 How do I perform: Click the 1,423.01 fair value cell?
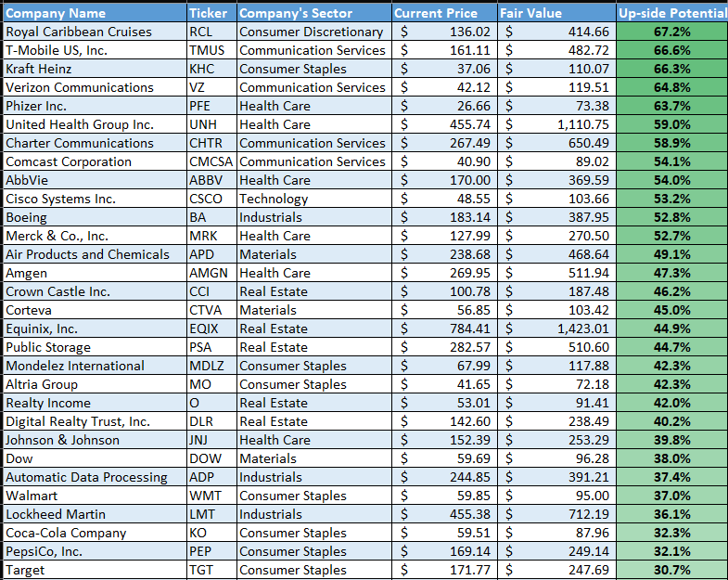(x=556, y=329)
